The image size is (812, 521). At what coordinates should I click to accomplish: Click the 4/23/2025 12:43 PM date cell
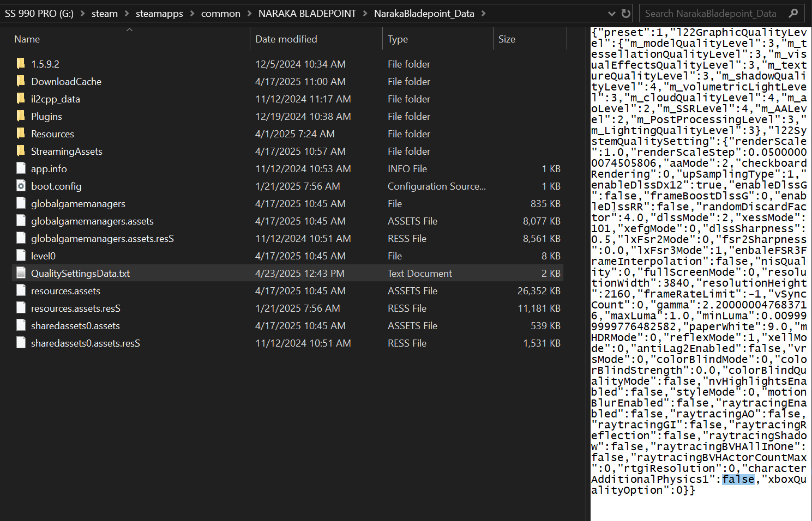(300, 274)
